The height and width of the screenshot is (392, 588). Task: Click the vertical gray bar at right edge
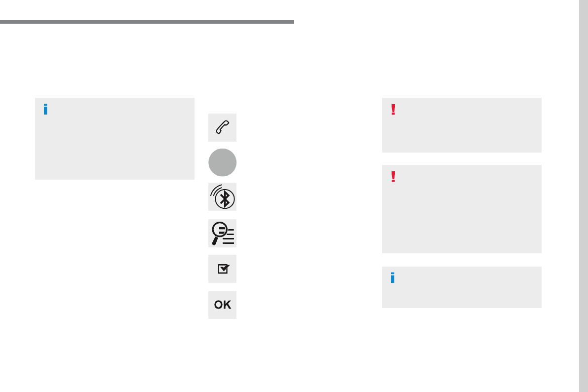(x=584, y=196)
